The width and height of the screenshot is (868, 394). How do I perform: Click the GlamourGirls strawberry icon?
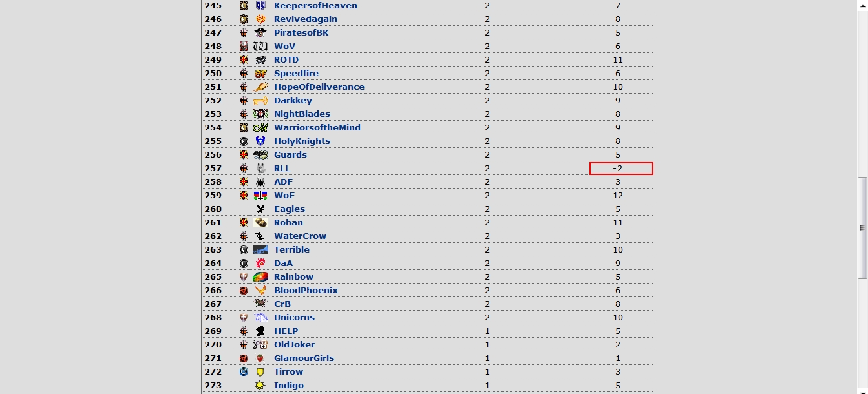click(x=260, y=358)
